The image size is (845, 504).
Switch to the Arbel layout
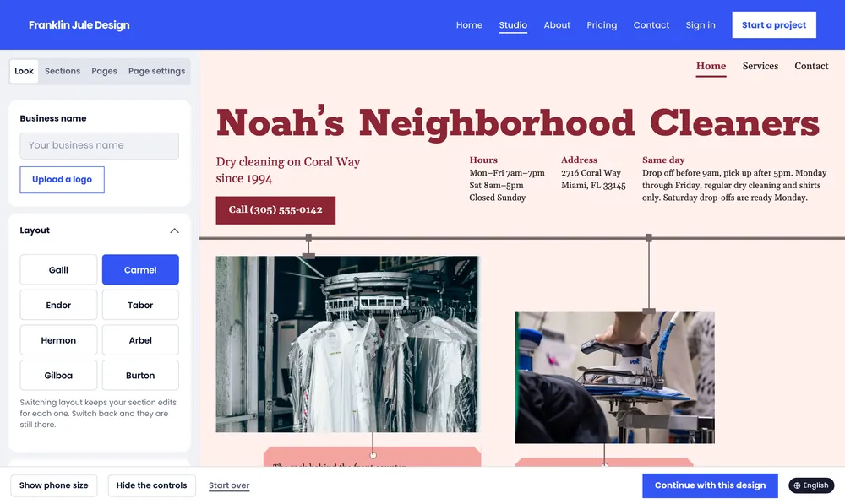[140, 340]
